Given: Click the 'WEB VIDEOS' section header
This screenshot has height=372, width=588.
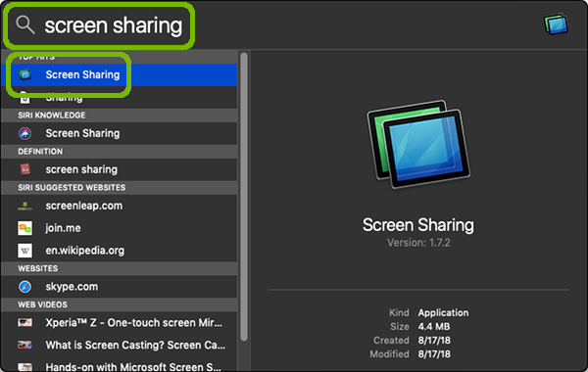Looking at the screenshot, I should [43, 304].
